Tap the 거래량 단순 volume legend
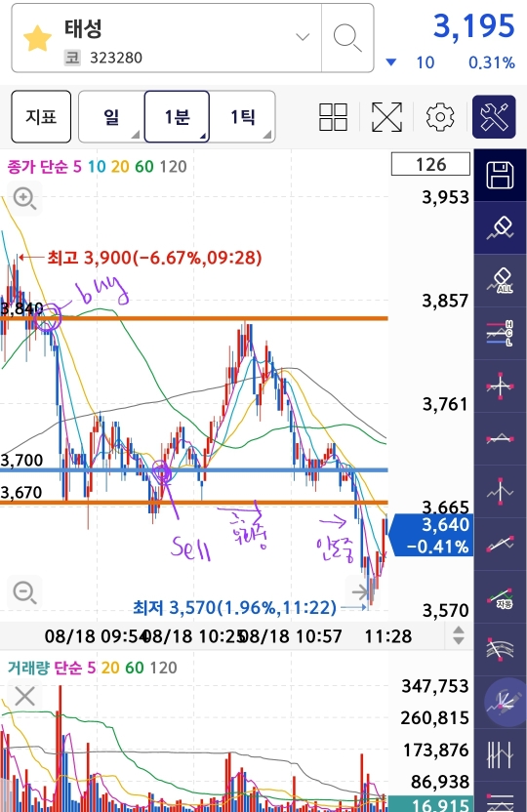This screenshot has width=527, height=812. (92, 668)
